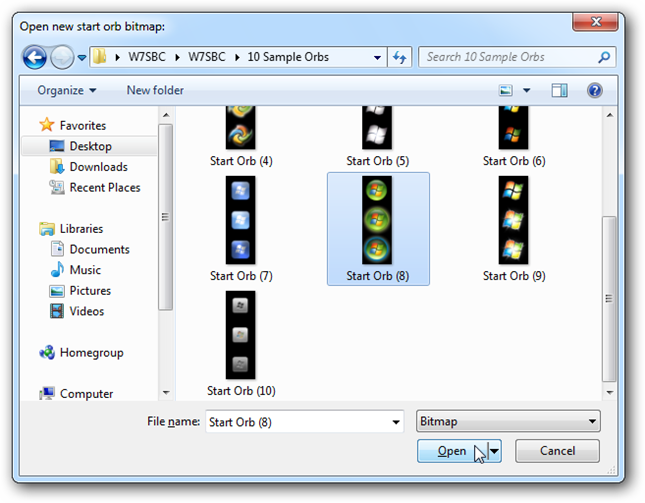This screenshot has width=645, height=503.
Task: Select the Start Orb (8) green orb thumbnail
Action: [x=377, y=220]
